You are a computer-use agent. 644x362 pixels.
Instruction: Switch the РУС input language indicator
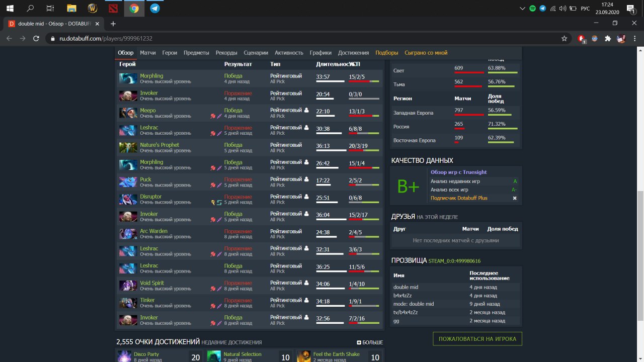(x=585, y=8)
